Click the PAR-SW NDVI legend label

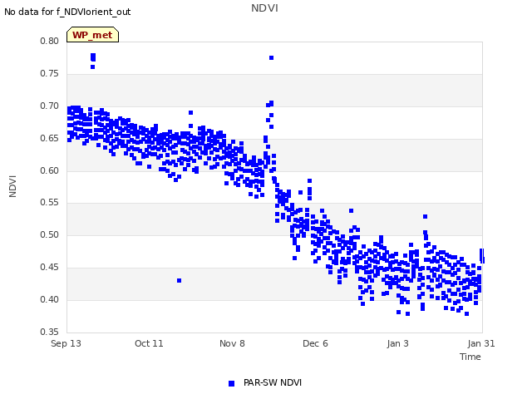[x=273, y=382]
